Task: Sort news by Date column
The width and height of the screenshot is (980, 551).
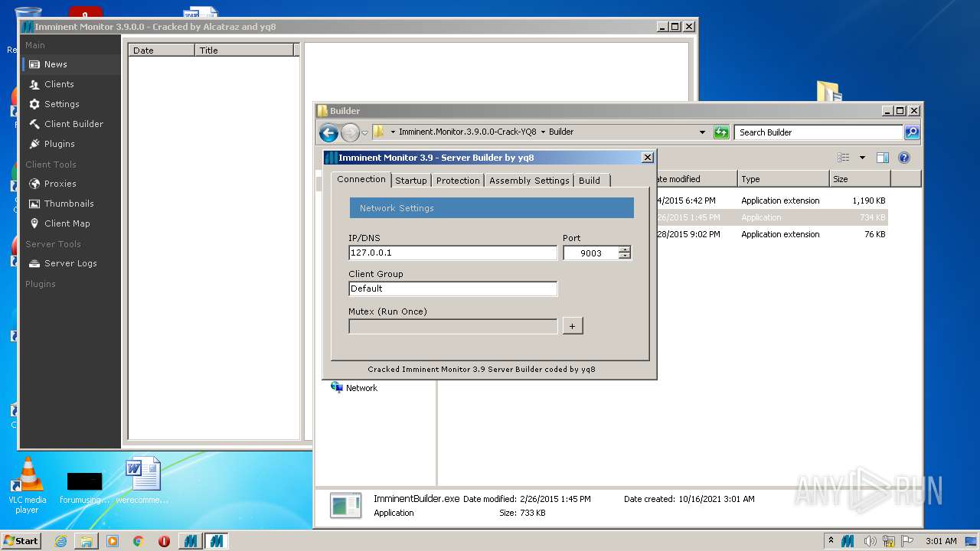Action: [162, 51]
